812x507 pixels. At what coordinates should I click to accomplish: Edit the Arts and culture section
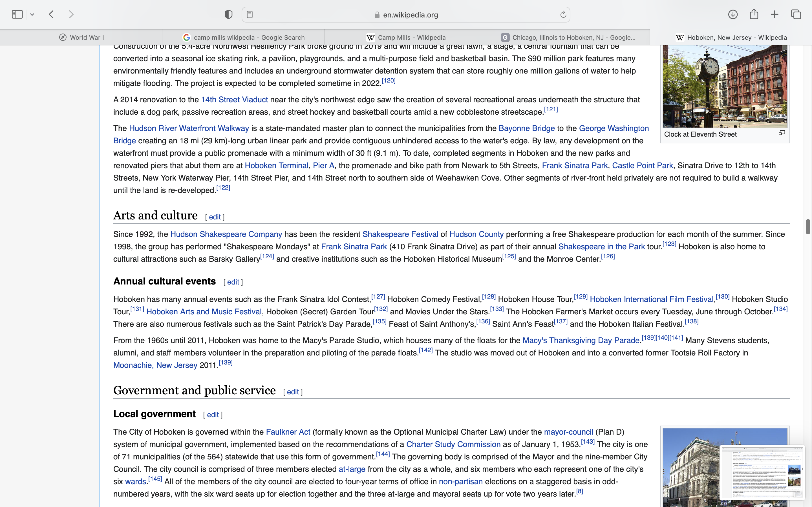[214, 217]
